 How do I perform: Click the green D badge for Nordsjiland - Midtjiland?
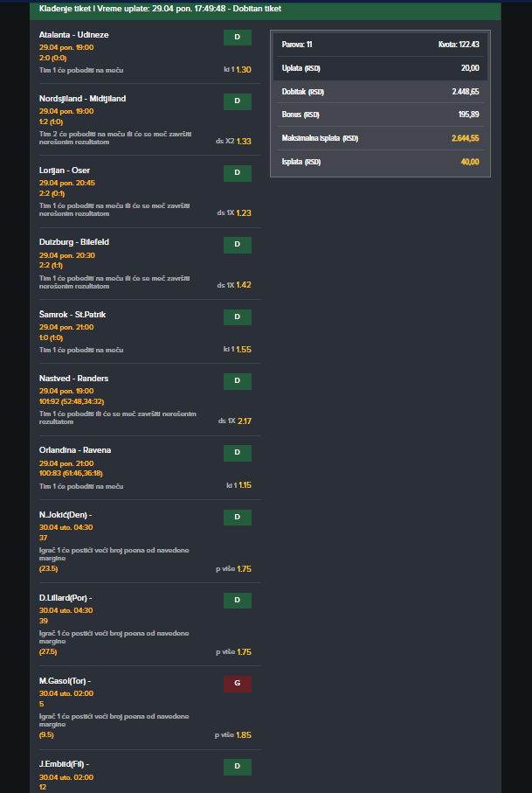[238, 101]
